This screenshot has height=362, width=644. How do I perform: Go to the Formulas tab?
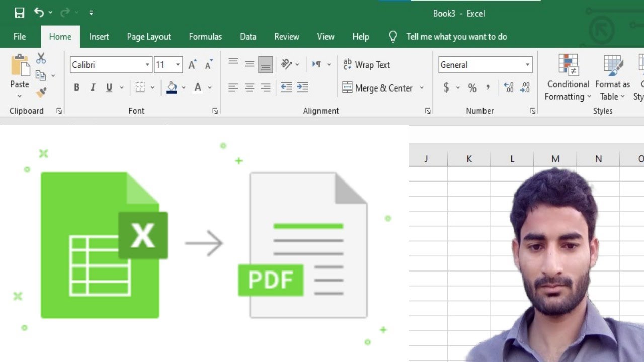coord(205,36)
